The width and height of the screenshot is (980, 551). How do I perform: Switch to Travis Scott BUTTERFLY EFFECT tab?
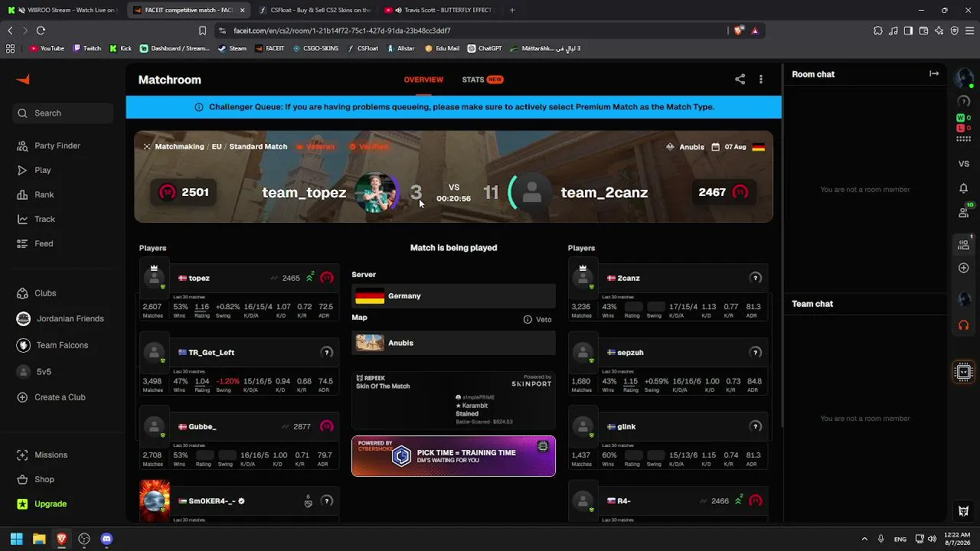(439, 10)
